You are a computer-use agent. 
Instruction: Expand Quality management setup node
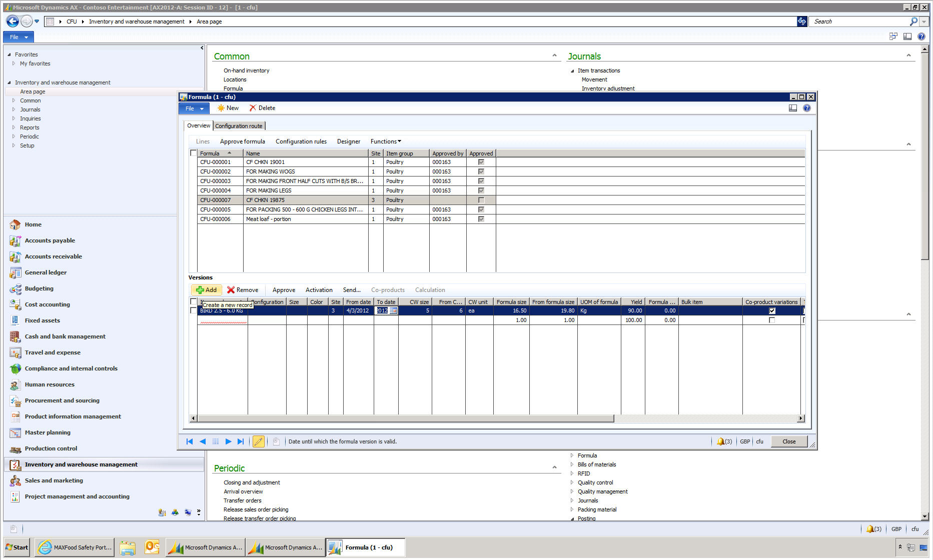coord(572,491)
